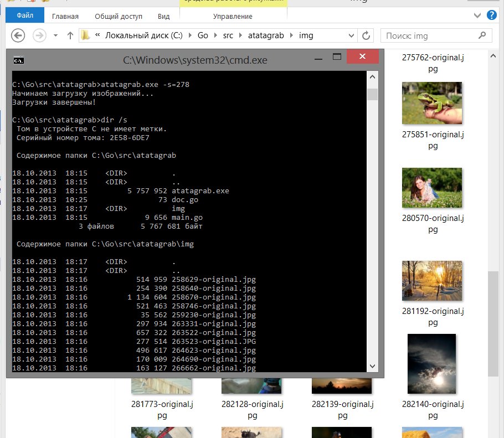
Task: Navigate to Go breadcrumb folder
Action: pos(203,35)
